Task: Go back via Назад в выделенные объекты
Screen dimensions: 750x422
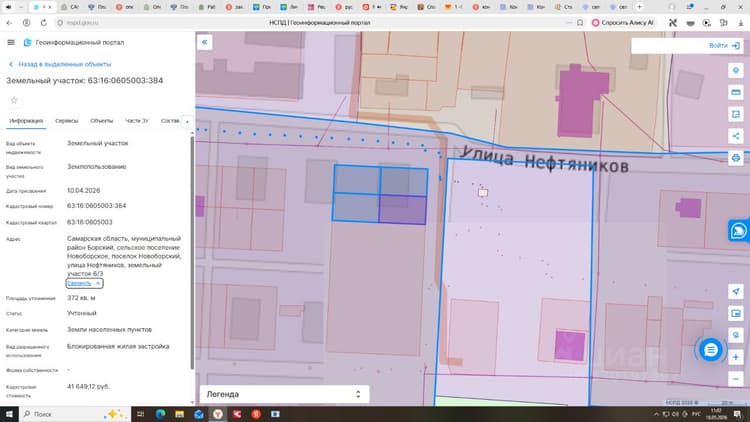Action: point(60,64)
